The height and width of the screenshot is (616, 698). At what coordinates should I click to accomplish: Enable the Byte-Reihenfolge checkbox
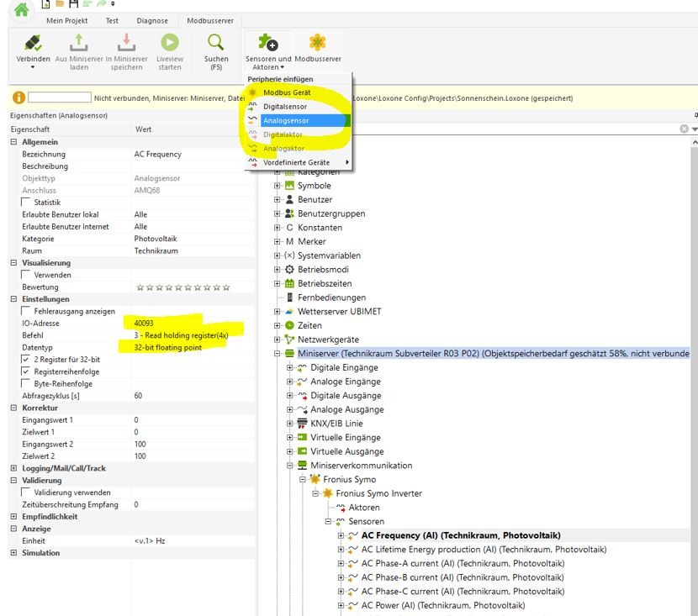pyautogui.click(x=26, y=383)
